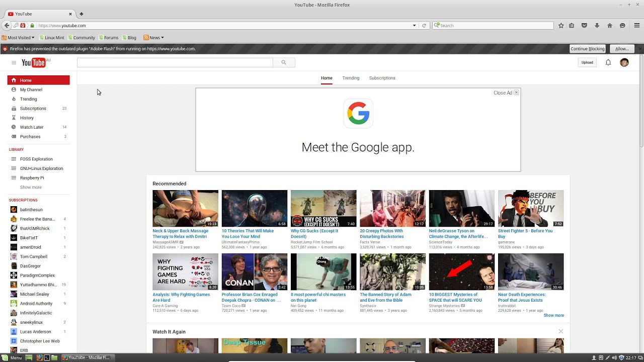Image resolution: width=644 pixels, height=362 pixels.
Task: Dismiss the Watch It Again section
Action: pyautogui.click(x=561, y=331)
